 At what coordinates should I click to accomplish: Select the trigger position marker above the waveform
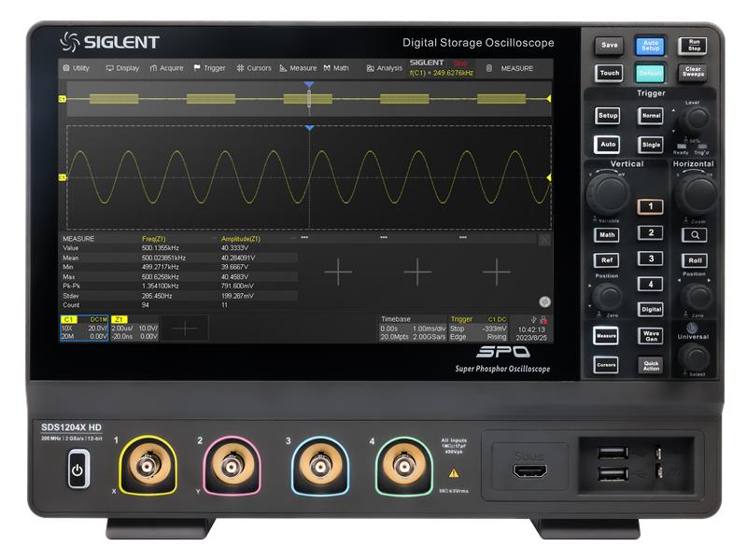point(310,128)
